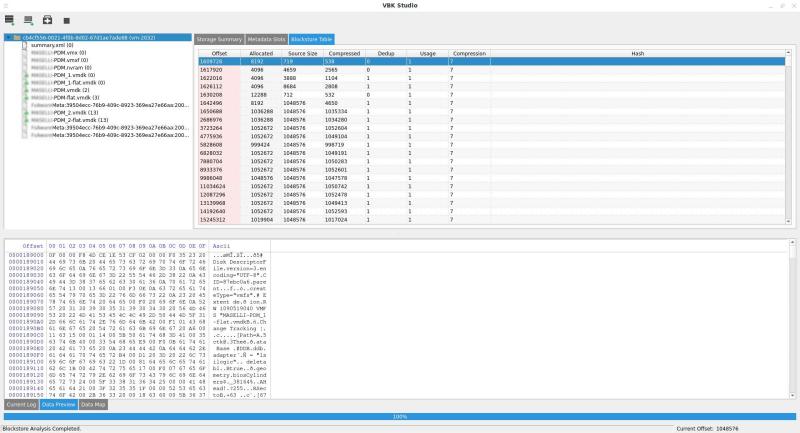Collapse the root VM tree node
Image resolution: width=800 pixels, height=433 pixels.
click(9, 38)
